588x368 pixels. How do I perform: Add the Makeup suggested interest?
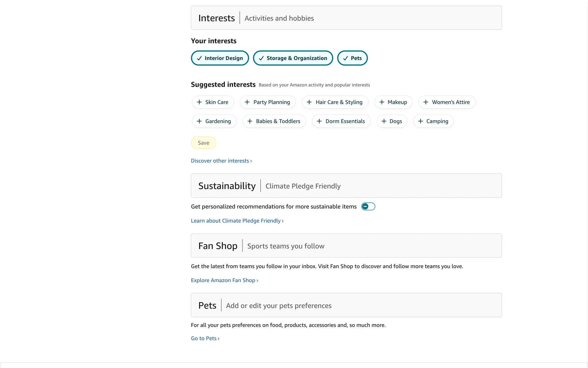tap(393, 102)
